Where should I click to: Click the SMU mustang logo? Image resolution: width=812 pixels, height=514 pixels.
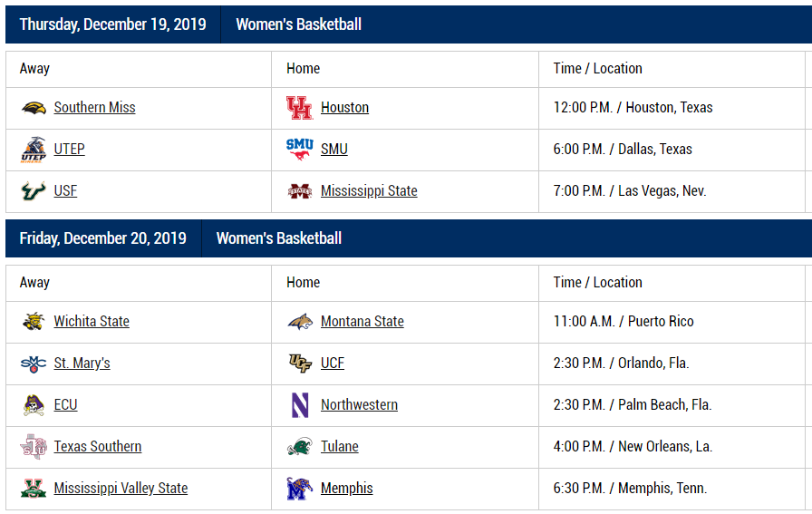tap(300, 150)
